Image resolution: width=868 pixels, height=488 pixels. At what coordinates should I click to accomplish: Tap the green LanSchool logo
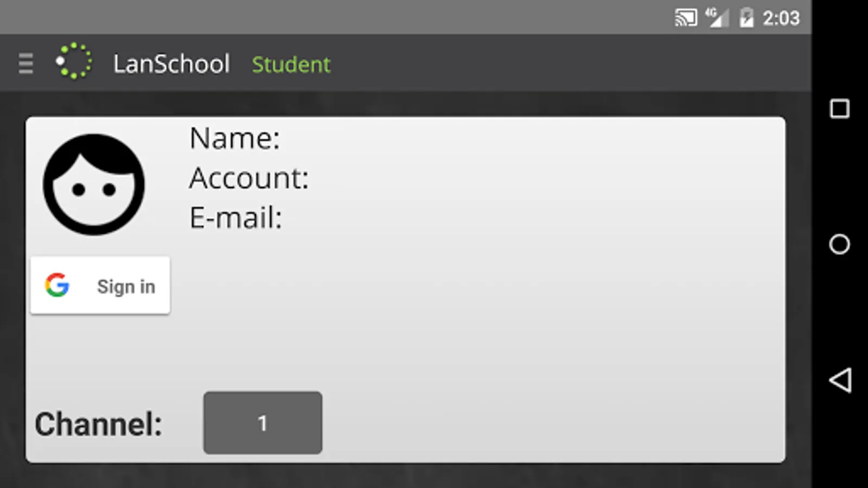tap(75, 61)
